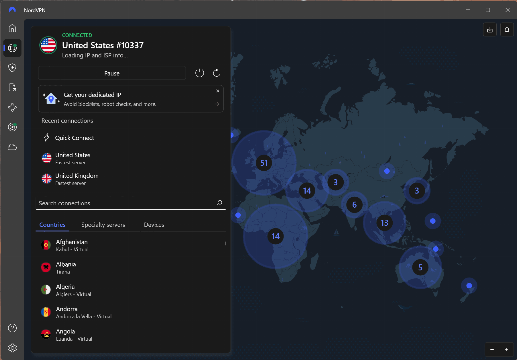Click the United Kingdom flag in recent connections
This screenshot has width=517, height=360.
point(47,179)
